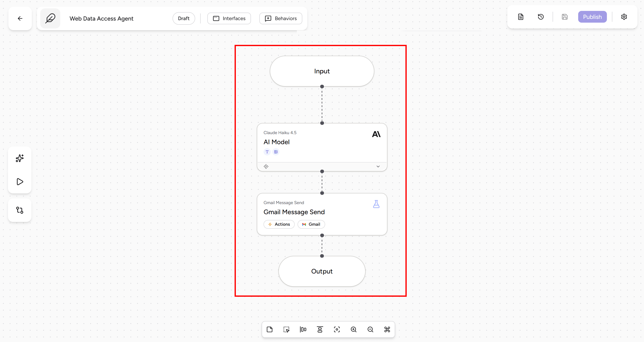The image size is (644, 342).
Task: Open version history clock icon
Action: tap(541, 17)
